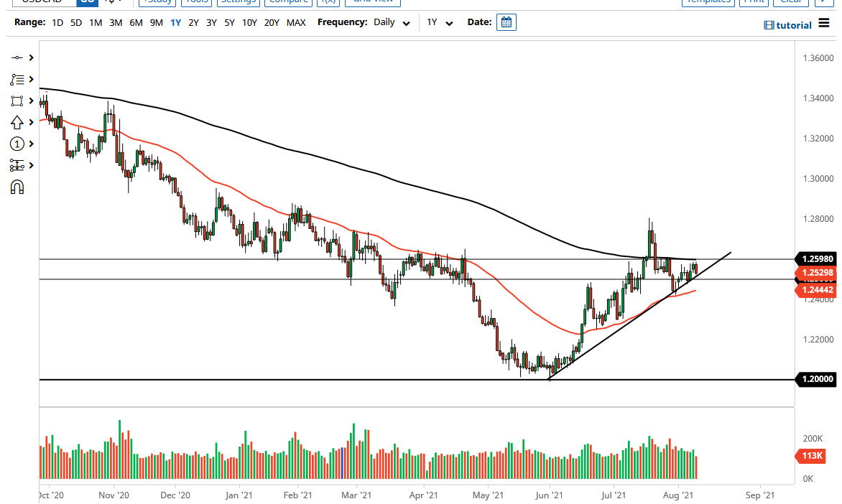Viewport: 842px width, 504px height.
Task: Expand the chevron beside trend line tool
Action: (31, 57)
